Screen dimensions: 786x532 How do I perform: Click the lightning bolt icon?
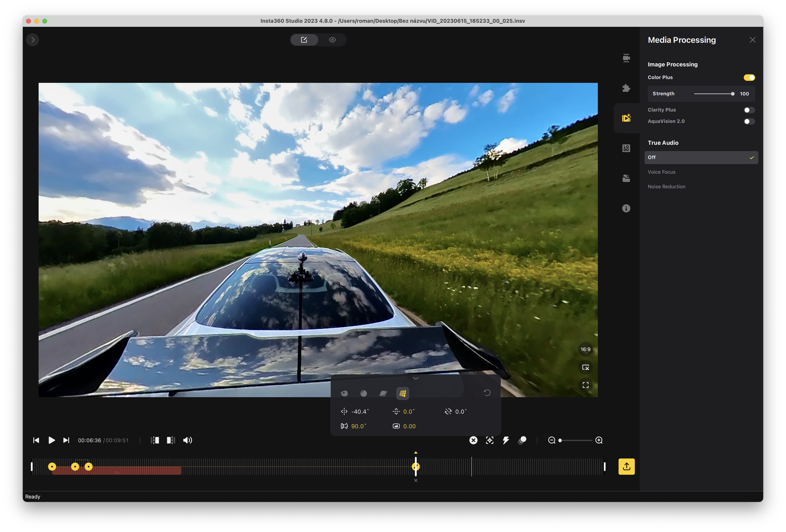tap(506, 440)
